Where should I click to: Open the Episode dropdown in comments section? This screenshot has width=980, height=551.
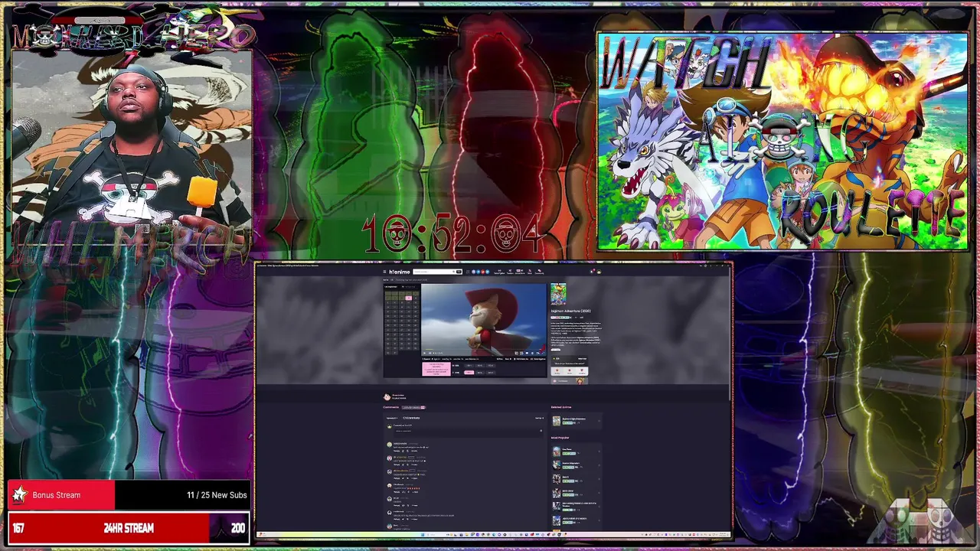pyautogui.click(x=392, y=418)
